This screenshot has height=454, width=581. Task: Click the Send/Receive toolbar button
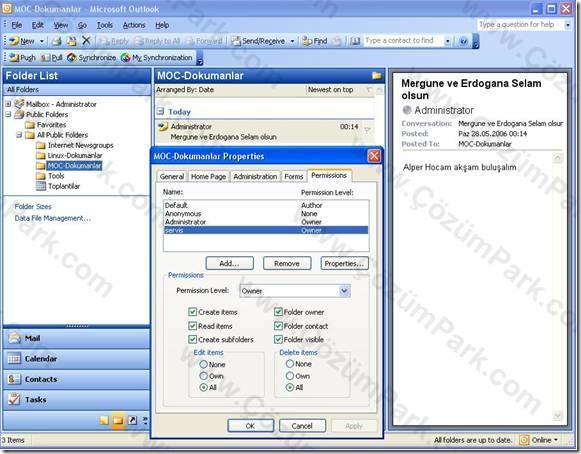(258, 41)
